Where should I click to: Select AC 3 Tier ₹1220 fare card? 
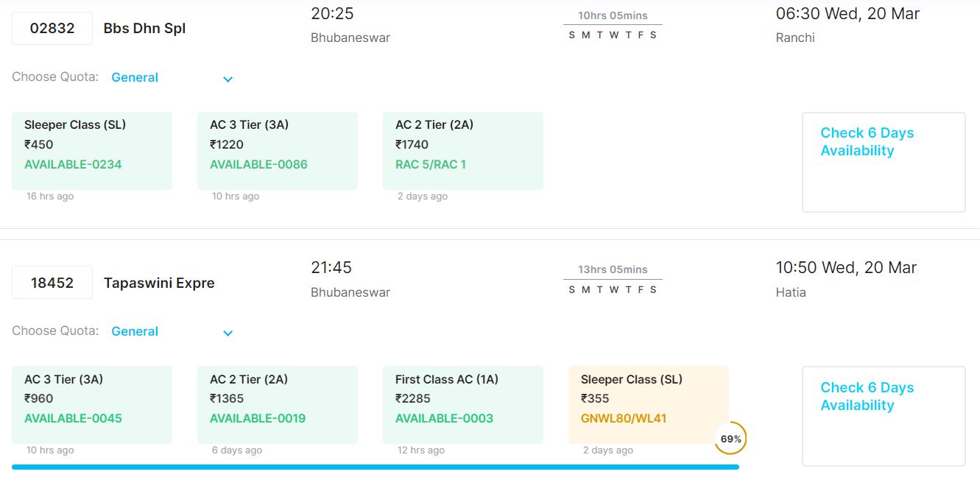[x=278, y=150]
